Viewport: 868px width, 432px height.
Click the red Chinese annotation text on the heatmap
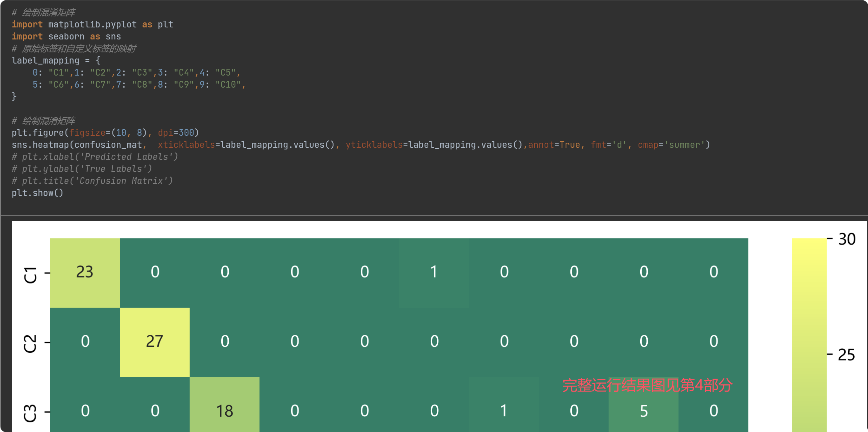click(x=647, y=385)
